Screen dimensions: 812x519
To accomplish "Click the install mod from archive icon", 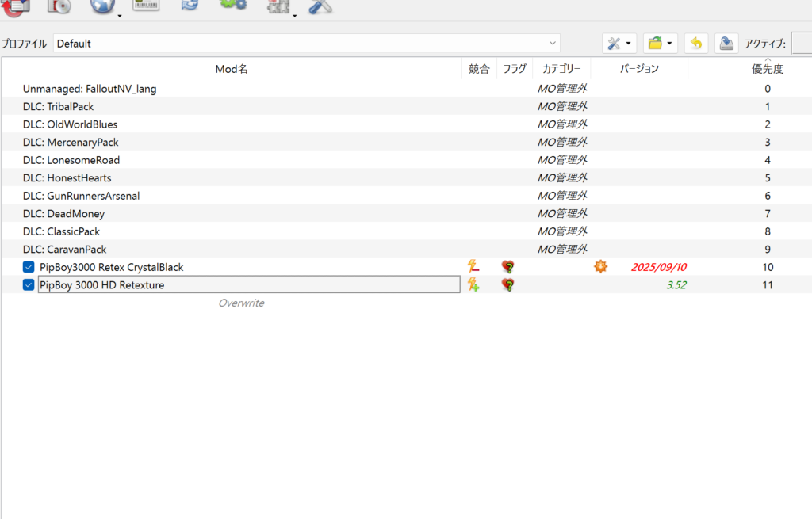I will (x=58, y=6).
